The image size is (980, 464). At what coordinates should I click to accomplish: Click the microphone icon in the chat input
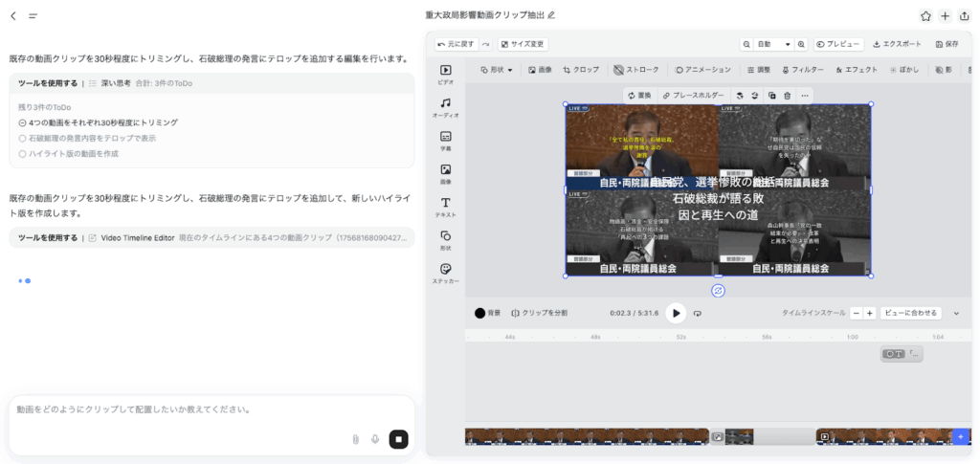(x=375, y=439)
